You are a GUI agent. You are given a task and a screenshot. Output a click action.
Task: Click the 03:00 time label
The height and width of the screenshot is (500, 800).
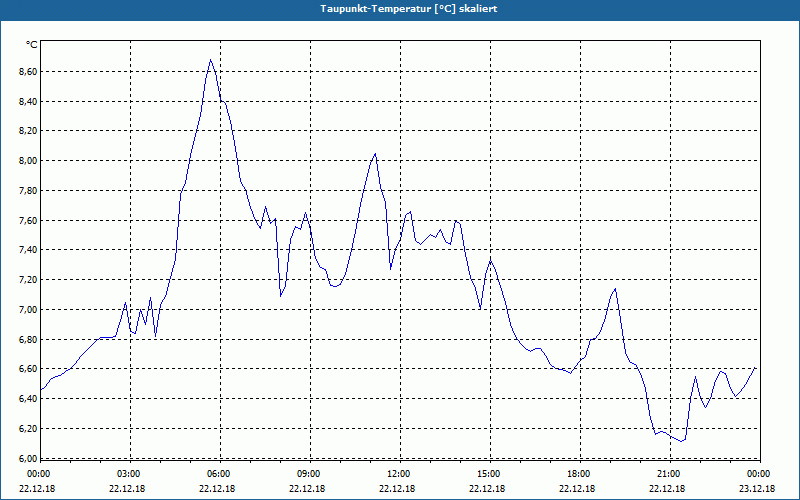pos(131,474)
